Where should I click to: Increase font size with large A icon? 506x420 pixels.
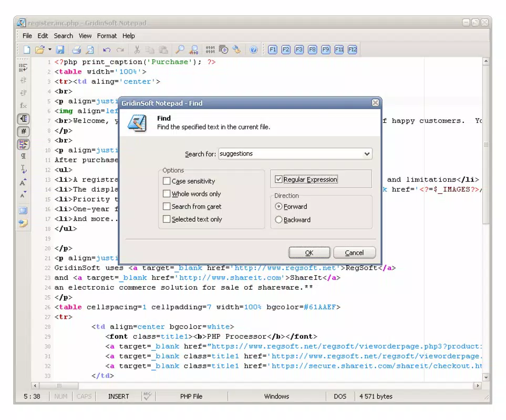click(x=23, y=182)
